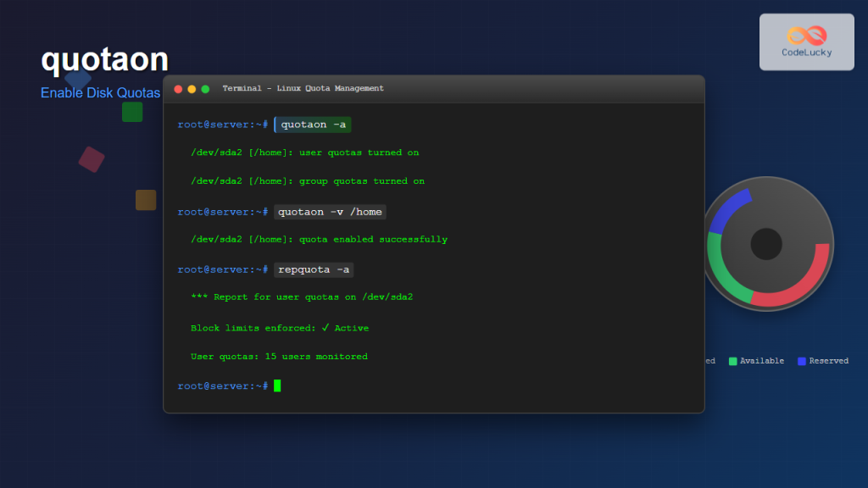The image size is (868, 488).
Task: Click the dark center of the donut chart
Action: pos(767,244)
